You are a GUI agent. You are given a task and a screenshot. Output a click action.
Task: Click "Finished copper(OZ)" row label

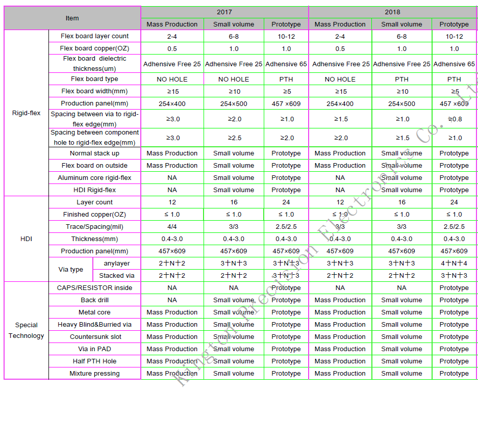click(x=94, y=215)
